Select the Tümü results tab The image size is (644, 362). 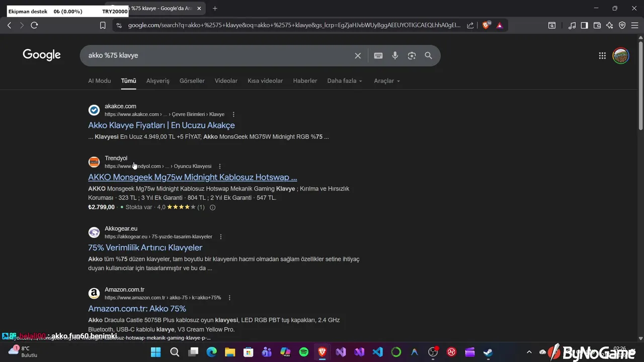coord(128,81)
